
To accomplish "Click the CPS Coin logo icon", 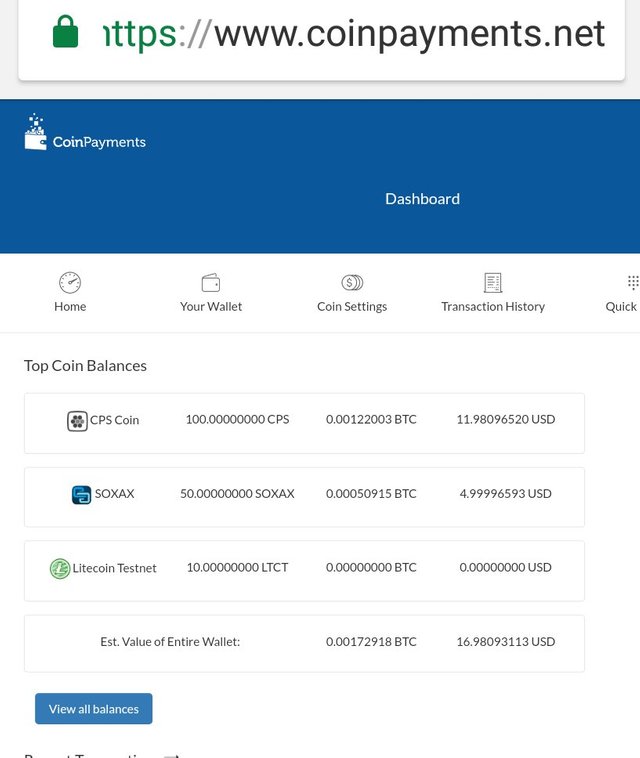I will (77, 421).
